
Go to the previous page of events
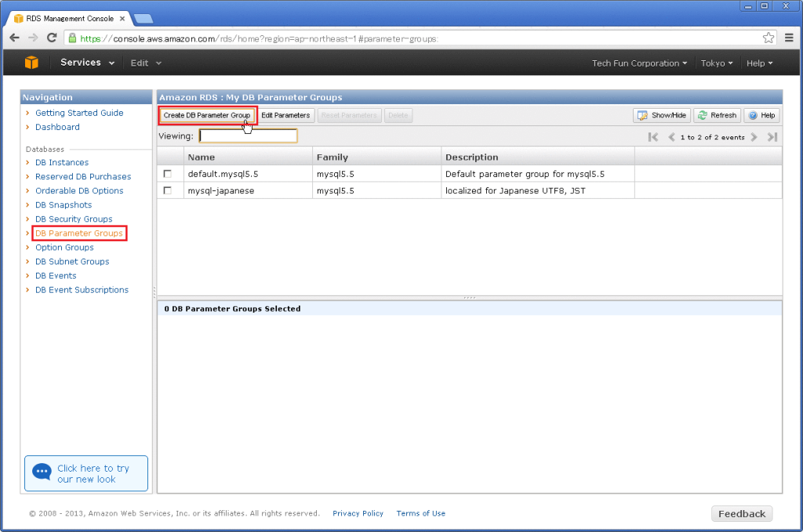click(x=671, y=137)
